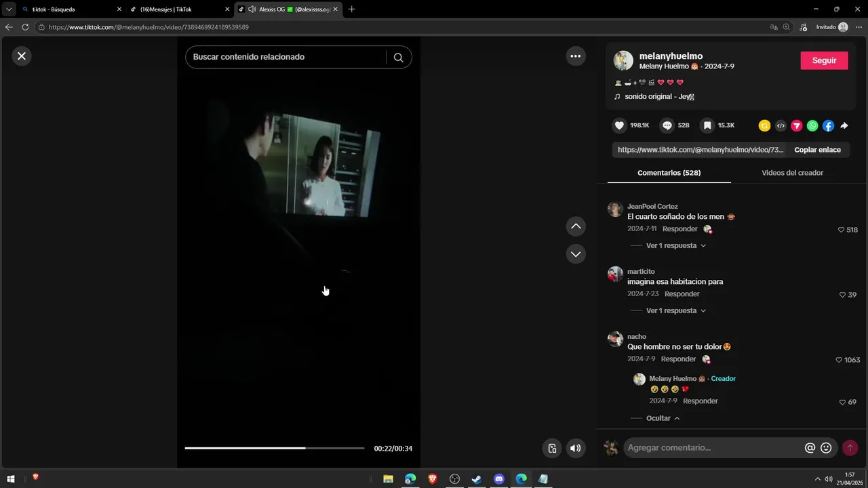This screenshot has height=488, width=868.
Task: Open a new browser tab with plus
Action: (351, 9)
